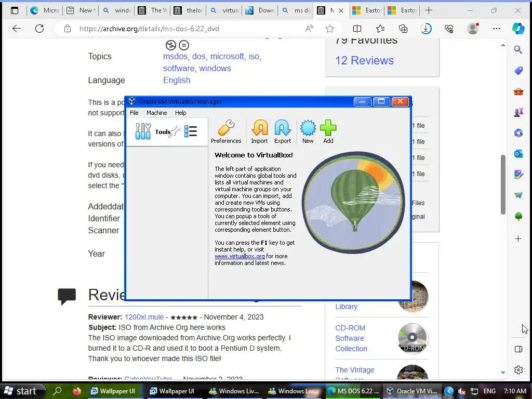
Task: Close the active archive.org tab
Action: [x=341, y=11]
